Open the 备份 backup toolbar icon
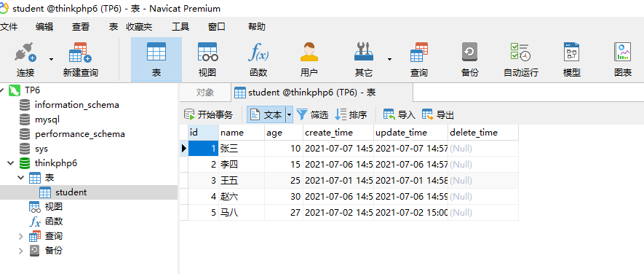Viewport: 644px width, 274px height. (469, 60)
